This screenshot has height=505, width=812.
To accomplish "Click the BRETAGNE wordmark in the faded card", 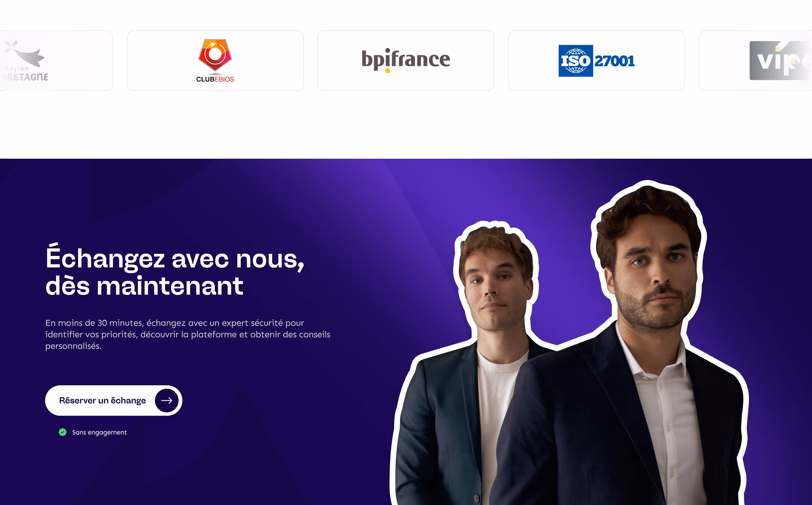I will tap(25, 77).
